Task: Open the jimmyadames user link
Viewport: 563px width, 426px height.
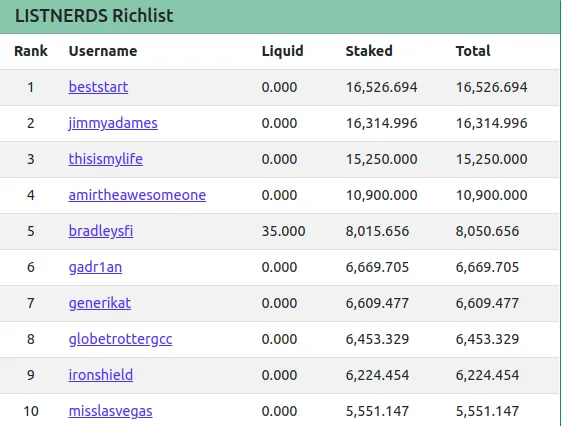Action: (113, 124)
